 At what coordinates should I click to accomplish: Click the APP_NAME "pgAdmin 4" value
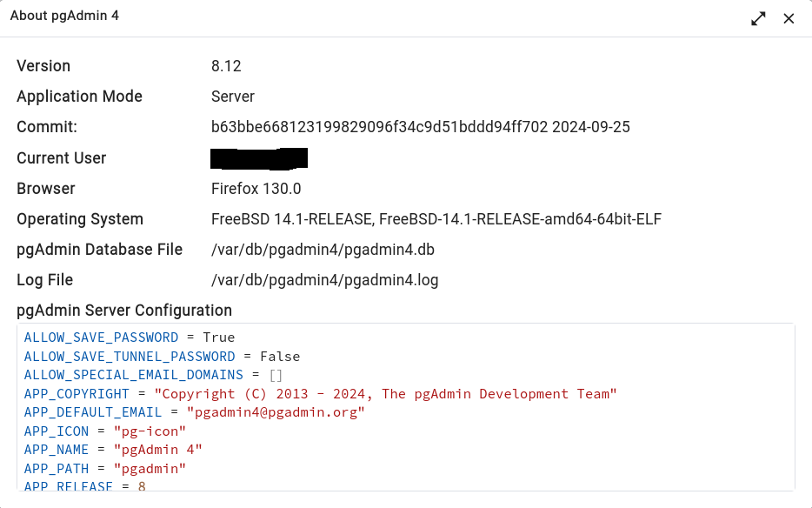click(158, 450)
